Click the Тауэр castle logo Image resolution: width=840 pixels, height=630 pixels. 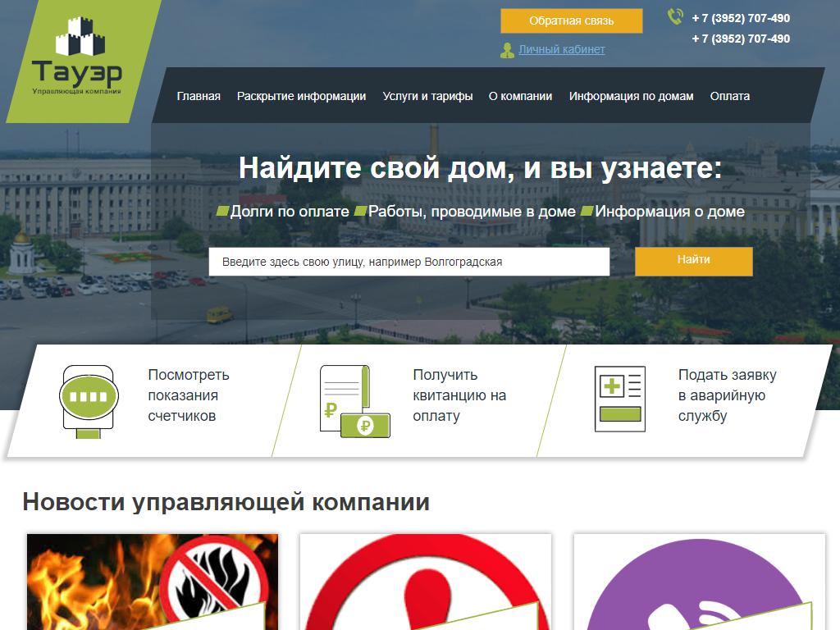click(76, 57)
